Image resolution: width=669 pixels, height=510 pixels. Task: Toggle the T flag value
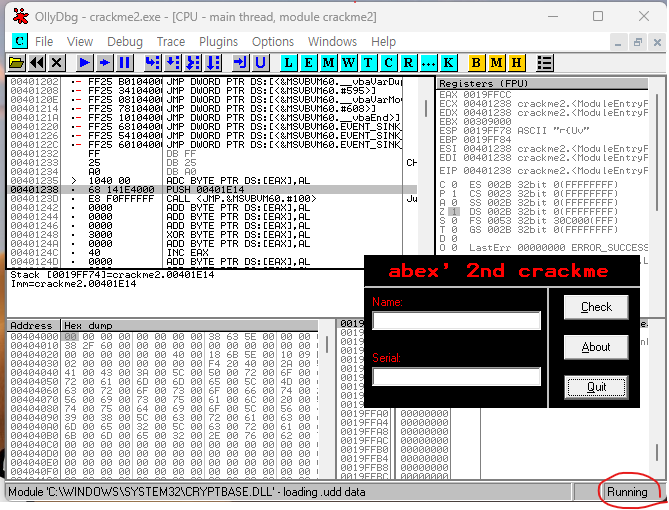(x=454, y=230)
